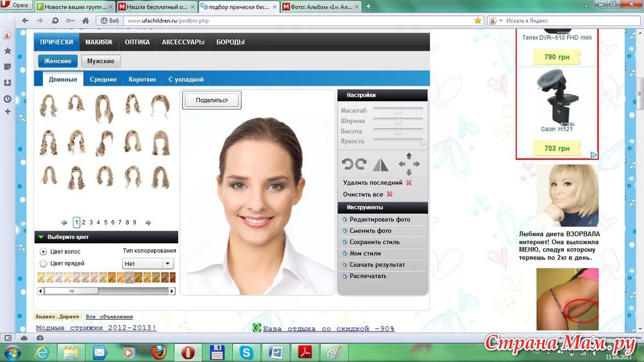The height and width of the screenshot is (362, 644).
Task: Click the password key icon in toolbar
Action: coord(70,20)
